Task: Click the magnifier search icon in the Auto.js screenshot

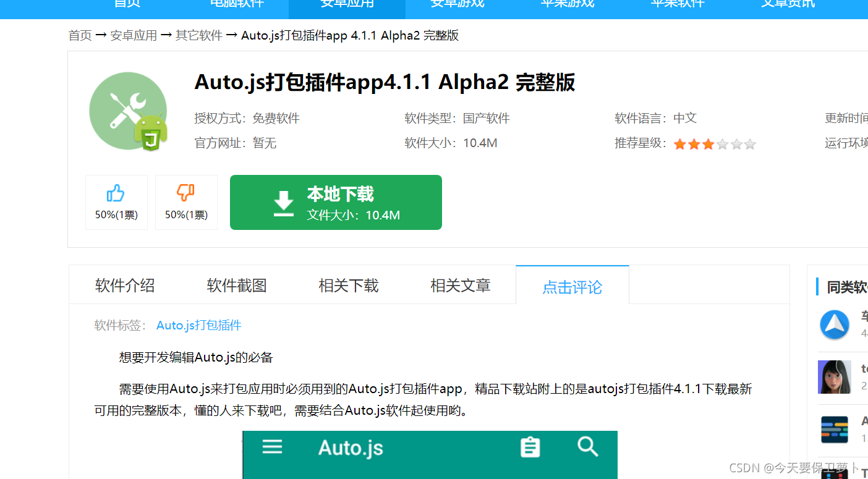Action: pyautogui.click(x=588, y=446)
